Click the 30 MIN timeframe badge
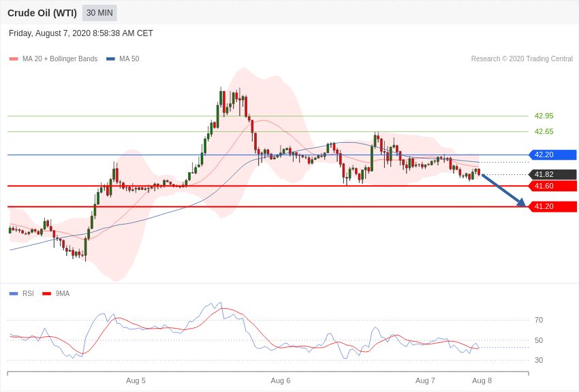This screenshot has height=392, width=579. tap(99, 13)
